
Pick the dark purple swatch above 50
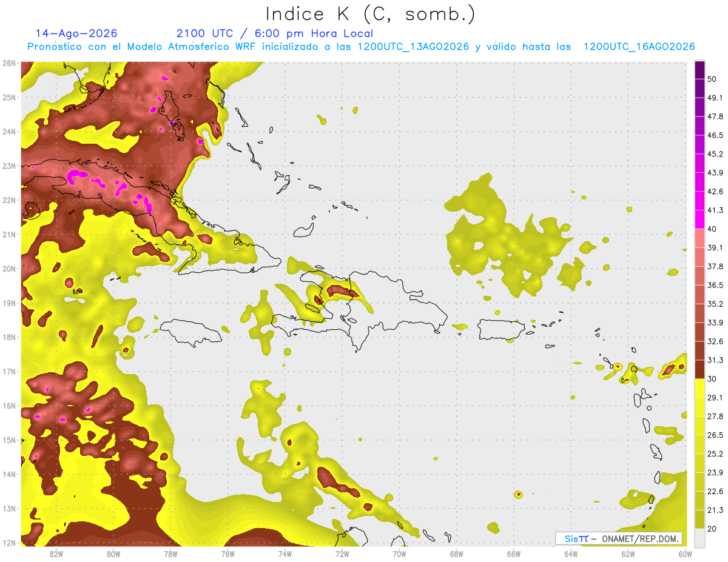699,70
